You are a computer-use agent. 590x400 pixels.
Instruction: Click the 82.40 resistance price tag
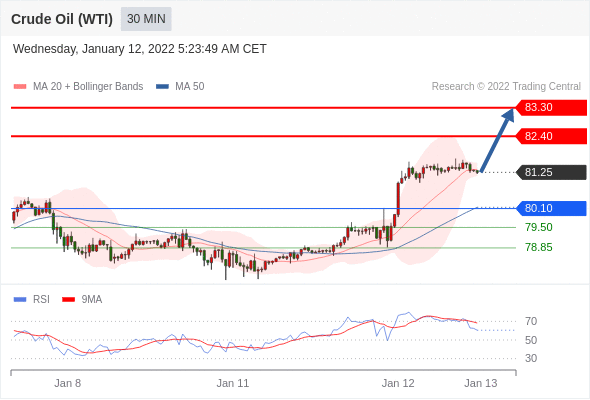551,136
